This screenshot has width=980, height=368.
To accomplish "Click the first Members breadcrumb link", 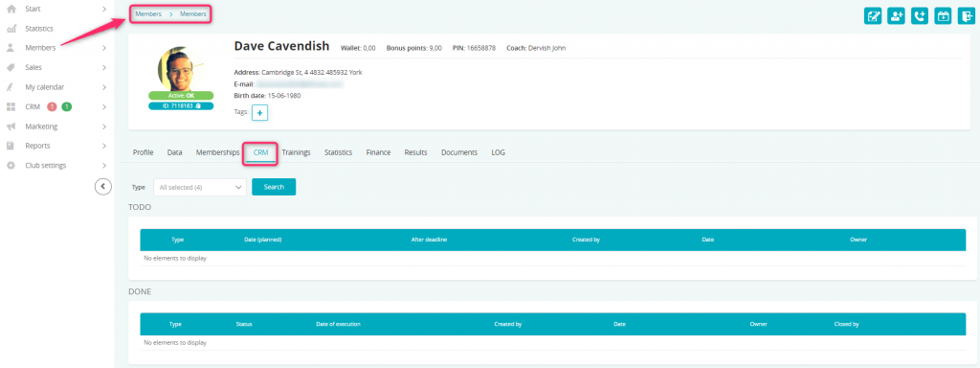I will [148, 13].
